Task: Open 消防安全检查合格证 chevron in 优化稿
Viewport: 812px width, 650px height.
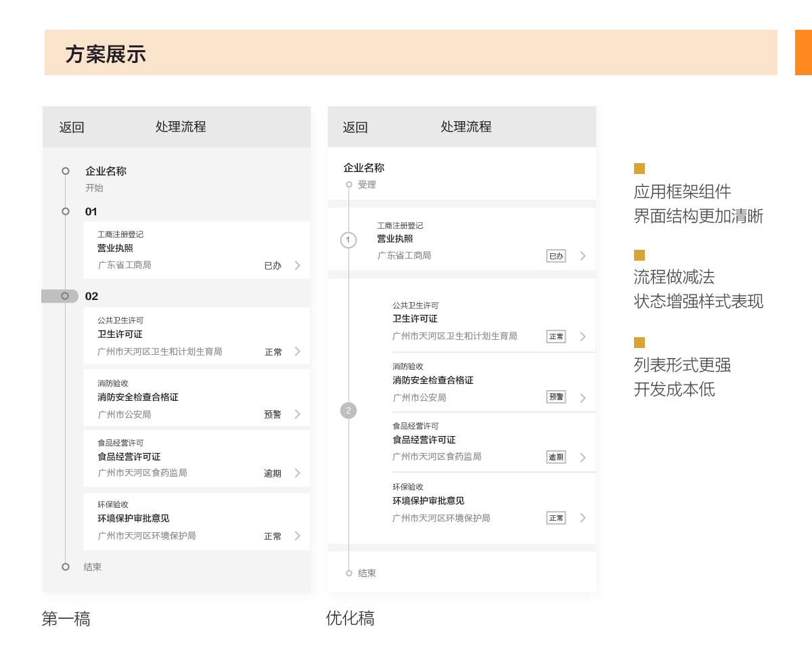Action: click(x=583, y=397)
